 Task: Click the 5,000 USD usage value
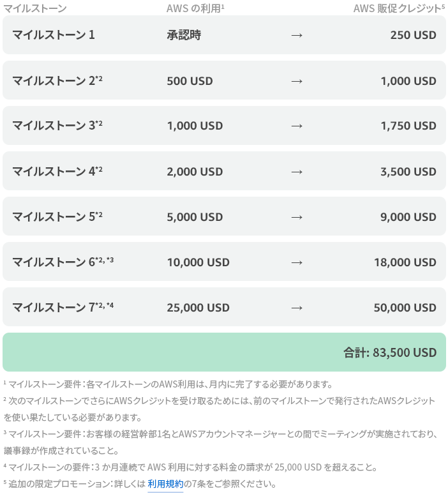coord(195,217)
